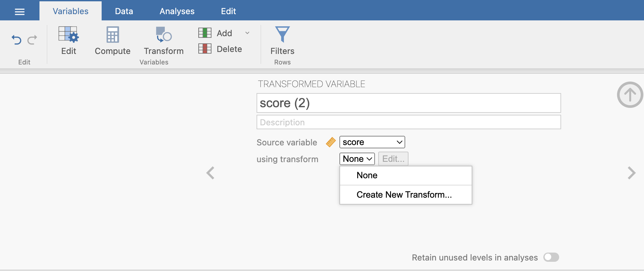Click the redo arrow icon

coord(32,40)
